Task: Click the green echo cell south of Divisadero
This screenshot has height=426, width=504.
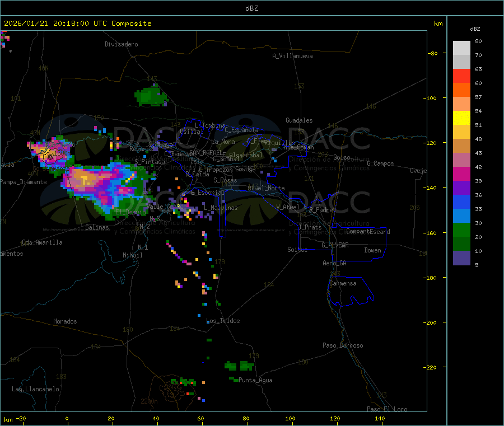Action: 150,96
